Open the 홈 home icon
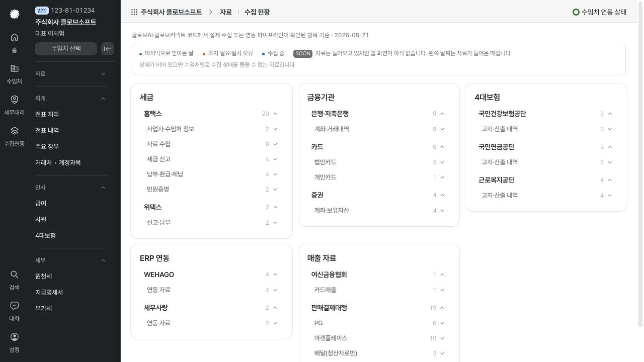Image resolution: width=644 pixels, height=362 pixels. pos(15,37)
